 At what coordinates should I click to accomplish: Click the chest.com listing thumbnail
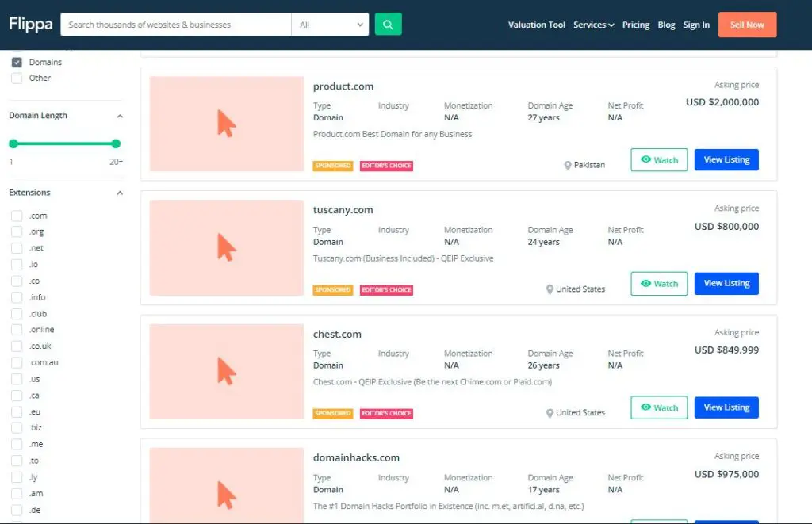point(227,371)
